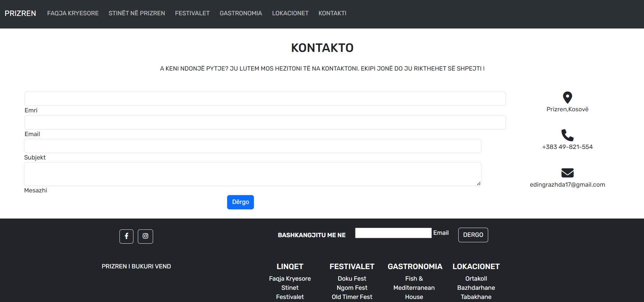Focus the Mesazhi message textarea
Screen dimensions: 644x302
click(x=253, y=174)
